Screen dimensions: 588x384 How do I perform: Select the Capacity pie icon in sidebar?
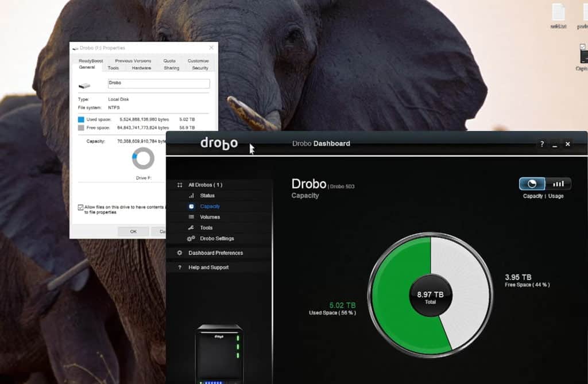click(x=191, y=206)
